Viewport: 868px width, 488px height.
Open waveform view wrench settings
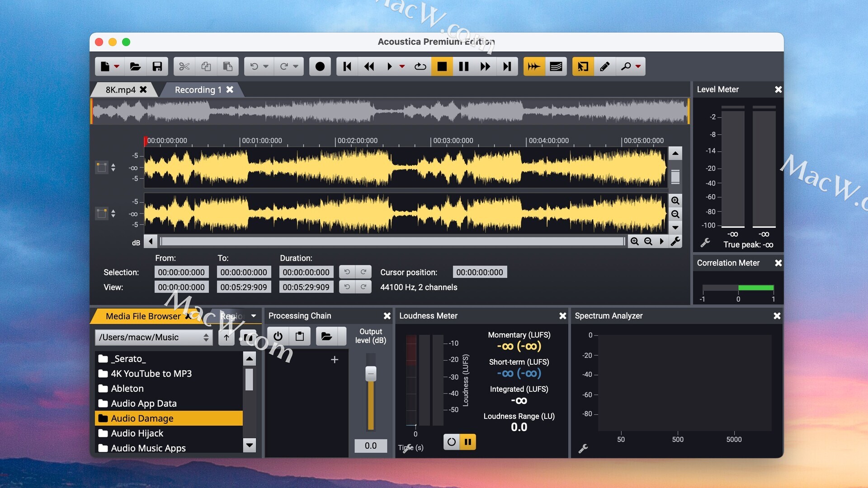[675, 241]
